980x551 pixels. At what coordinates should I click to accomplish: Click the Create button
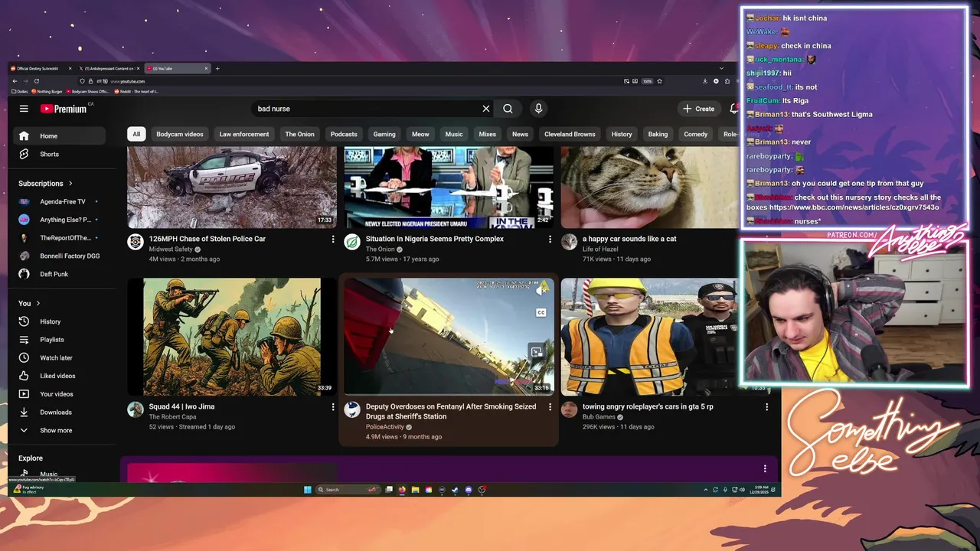click(699, 109)
